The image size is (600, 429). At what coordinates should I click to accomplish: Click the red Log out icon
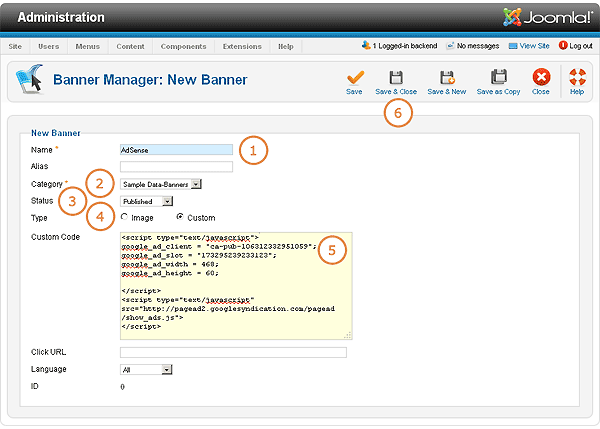(563, 46)
